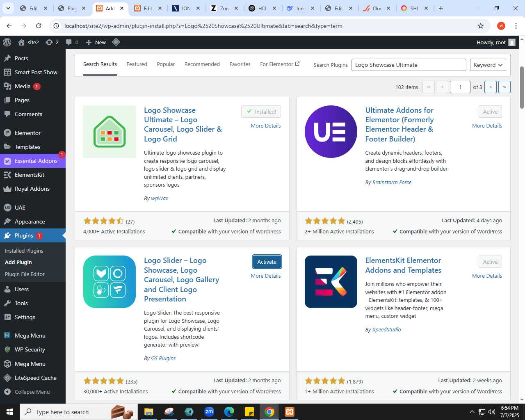Go to the next results page
The width and height of the screenshot is (525, 420).
491,87
